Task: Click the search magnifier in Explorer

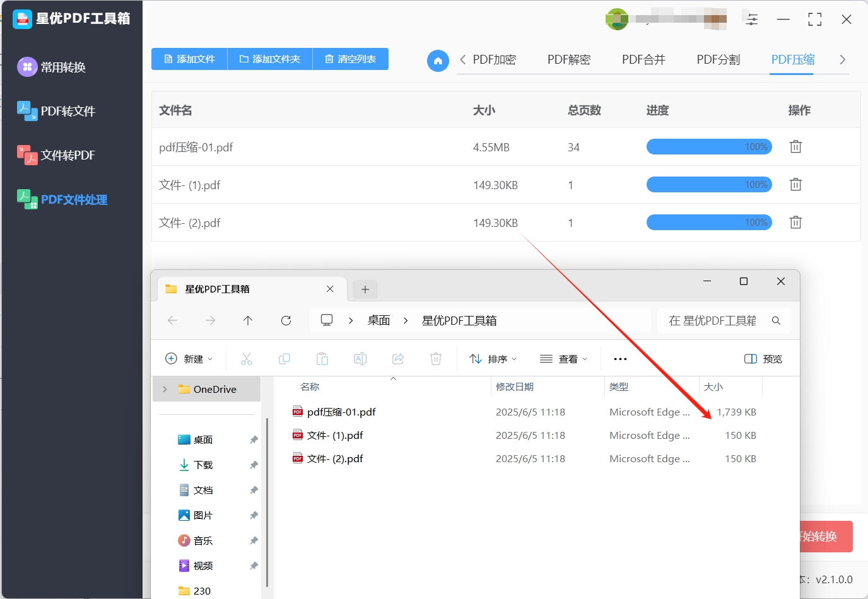Action: pos(776,320)
